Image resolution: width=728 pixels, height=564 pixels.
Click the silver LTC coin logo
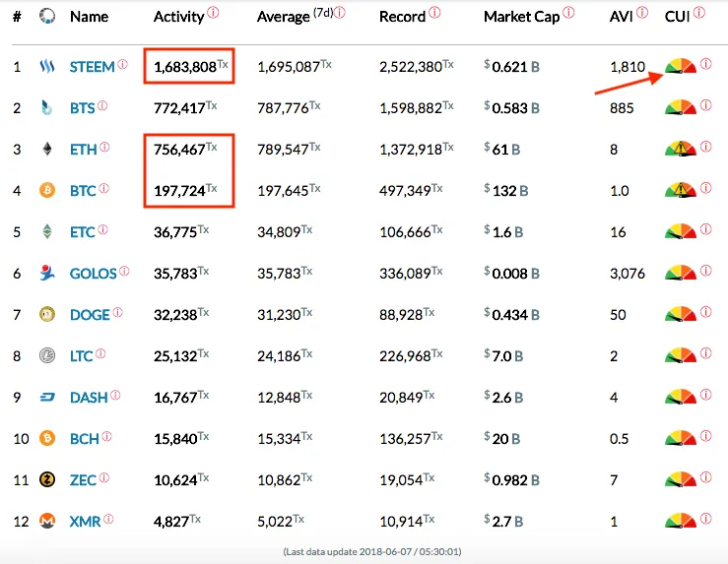47,355
